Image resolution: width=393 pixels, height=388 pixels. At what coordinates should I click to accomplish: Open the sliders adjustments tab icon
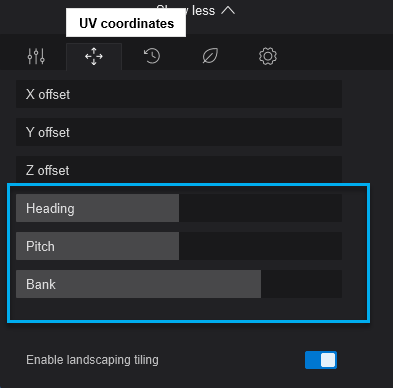36,56
